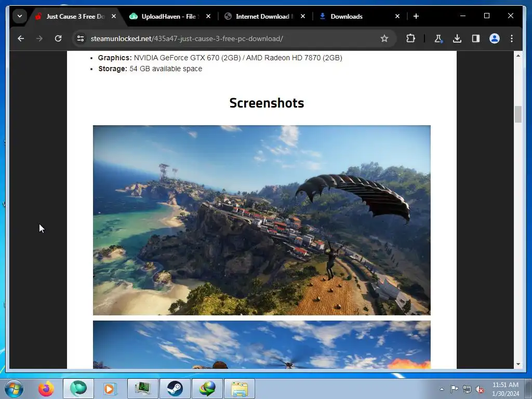Open the monitor utility taskbar icon

coord(142,389)
